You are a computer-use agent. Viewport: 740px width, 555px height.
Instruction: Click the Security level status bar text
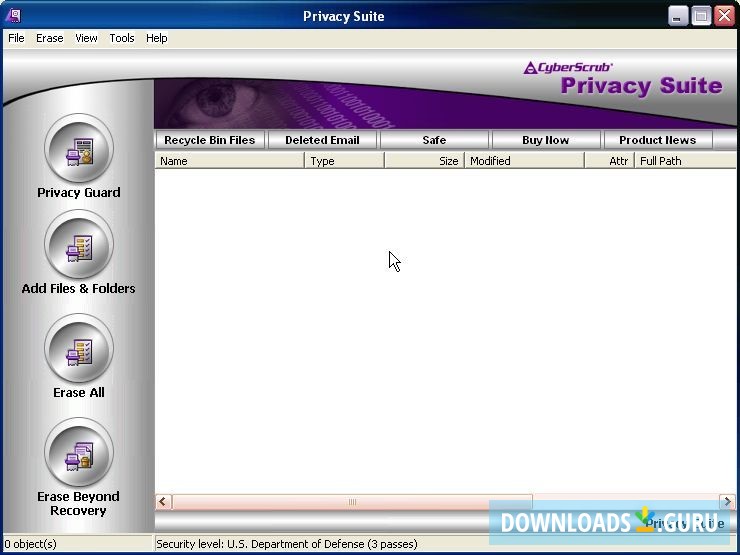(x=286, y=544)
